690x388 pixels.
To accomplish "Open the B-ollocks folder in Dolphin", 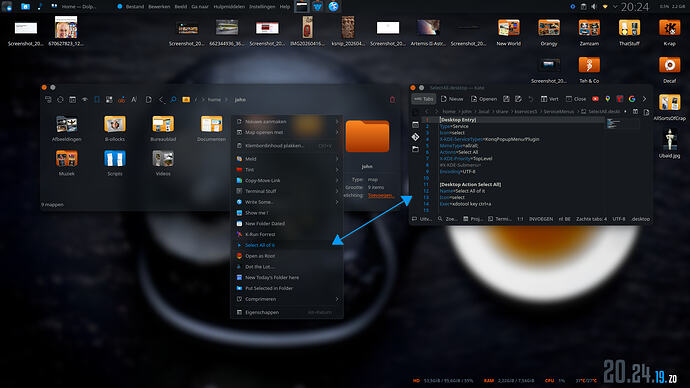I will (x=115, y=128).
